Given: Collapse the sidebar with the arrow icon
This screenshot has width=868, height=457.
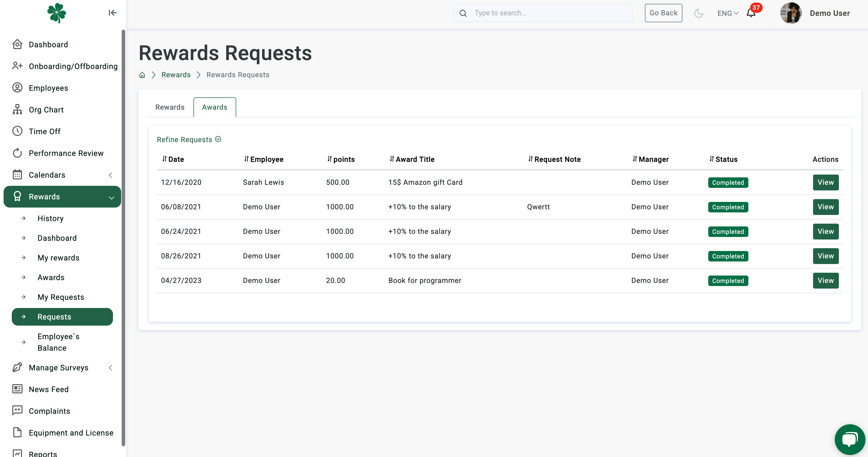Looking at the screenshot, I should 112,13.
